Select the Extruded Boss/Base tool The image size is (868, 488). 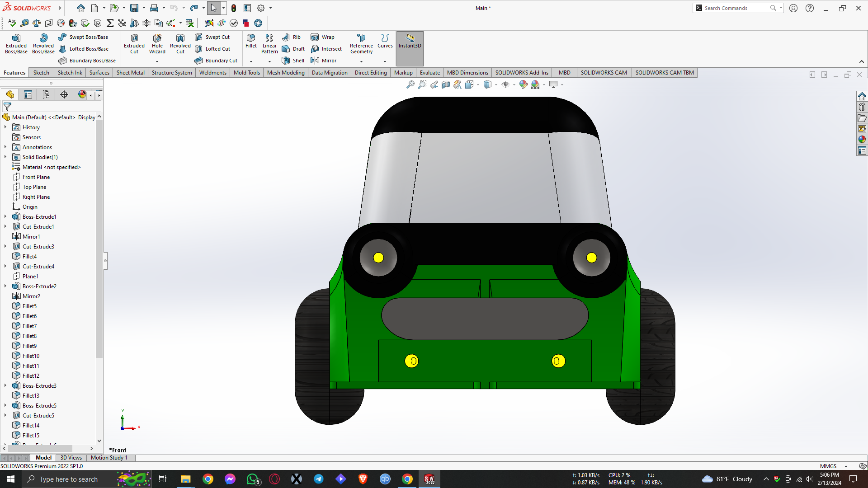(16, 43)
